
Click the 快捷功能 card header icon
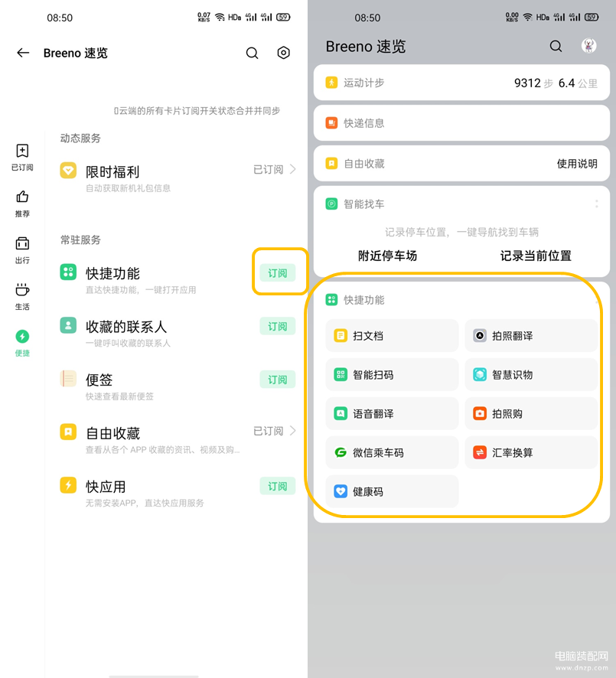click(x=331, y=300)
